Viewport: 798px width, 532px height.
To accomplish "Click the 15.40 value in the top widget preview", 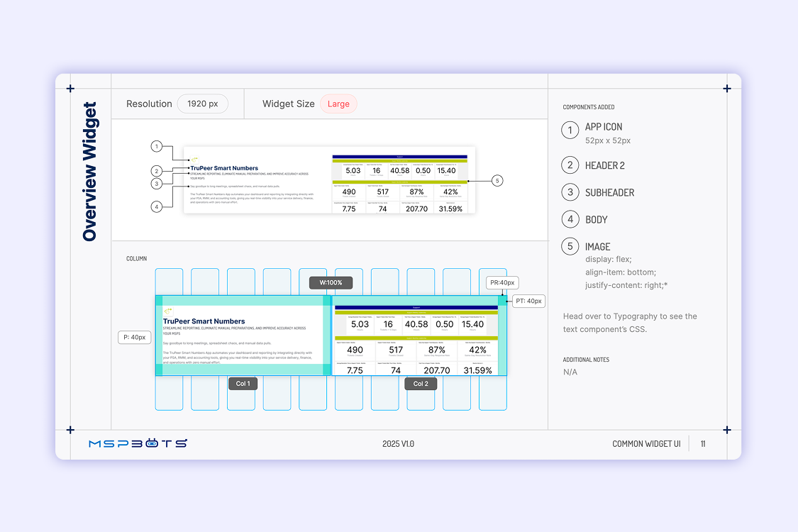I will coord(446,170).
